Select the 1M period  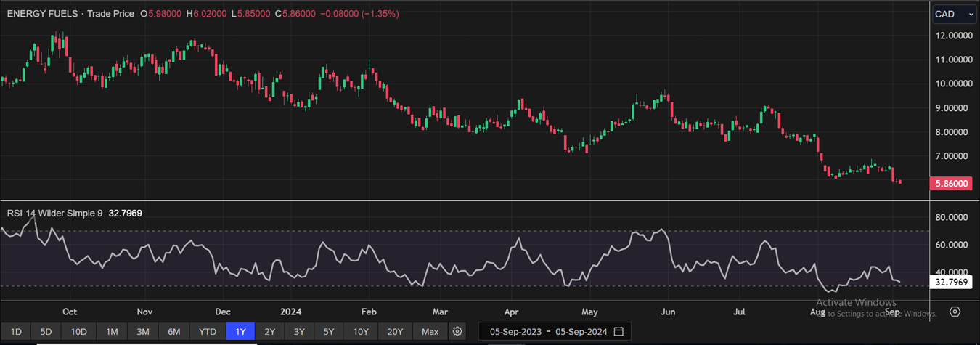pyautogui.click(x=112, y=332)
